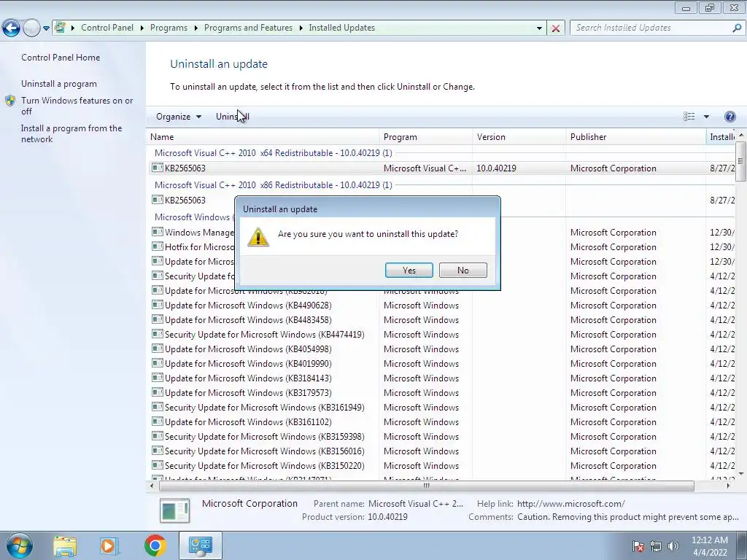Click the Control Panel taskbar button
Image resolution: width=747 pixels, height=560 pixels.
[x=200, y=545]
